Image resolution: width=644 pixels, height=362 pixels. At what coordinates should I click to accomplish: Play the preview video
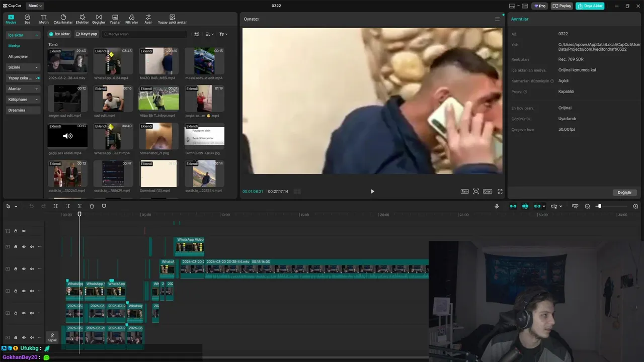[372, 192]
